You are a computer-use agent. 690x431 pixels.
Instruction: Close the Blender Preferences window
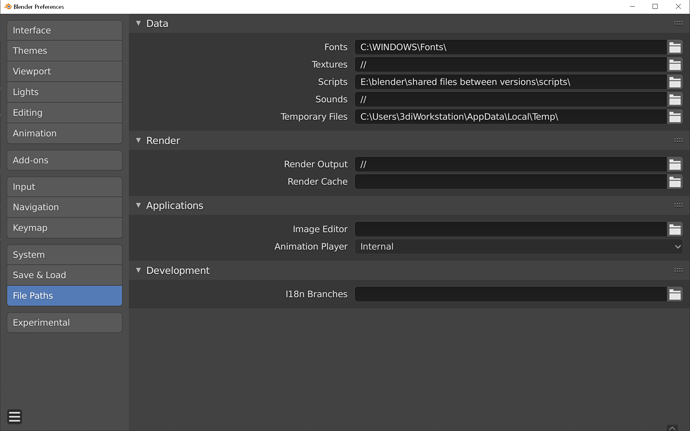pyautogui.click(x=678, y=7)
